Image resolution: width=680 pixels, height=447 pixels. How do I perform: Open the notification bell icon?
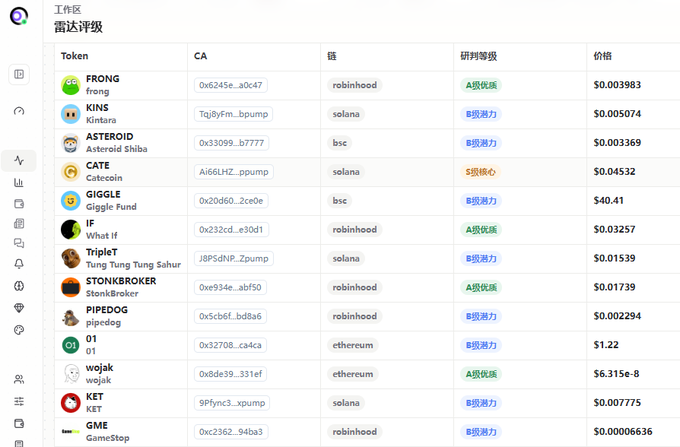click(x=19, y=264)
